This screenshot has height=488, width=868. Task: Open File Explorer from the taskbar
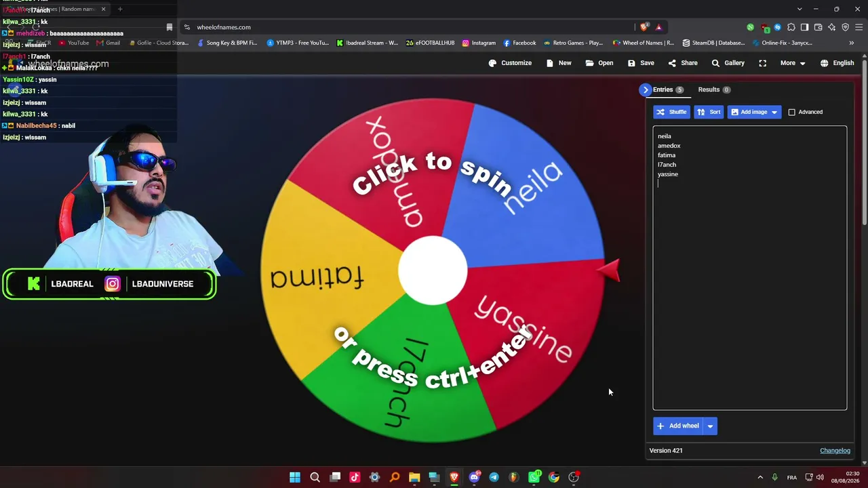[414, 477]
